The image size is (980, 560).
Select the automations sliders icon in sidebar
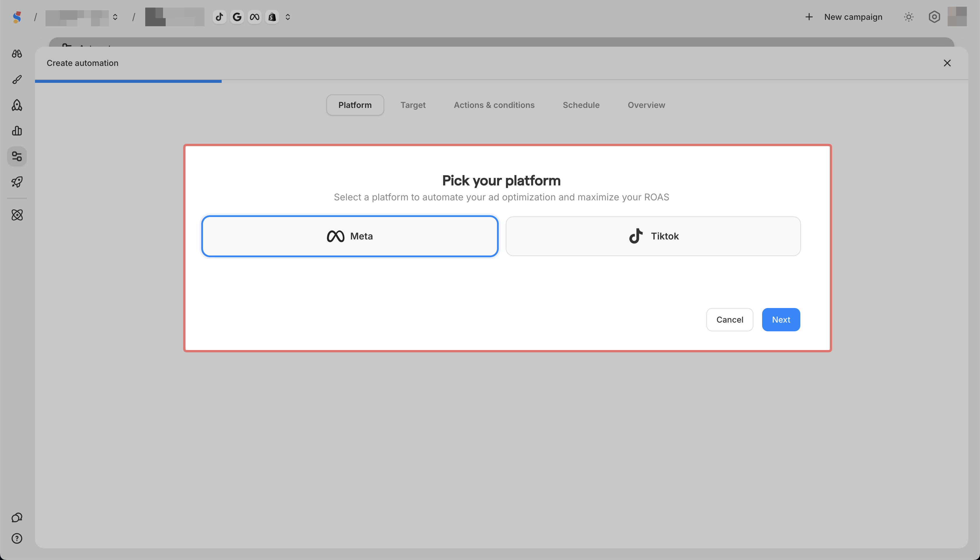point(17,157)
